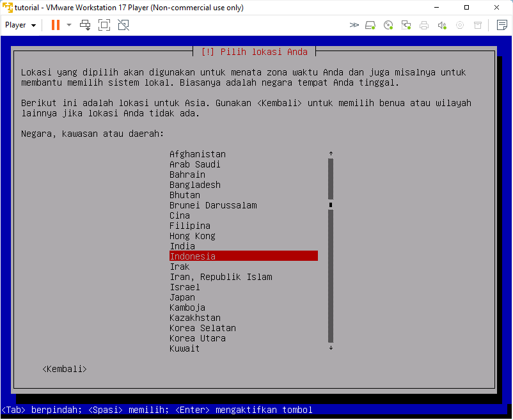Screen dimensions: 513x420
Task: Click the greyed-out removable device icon
Action: [478, 25]
